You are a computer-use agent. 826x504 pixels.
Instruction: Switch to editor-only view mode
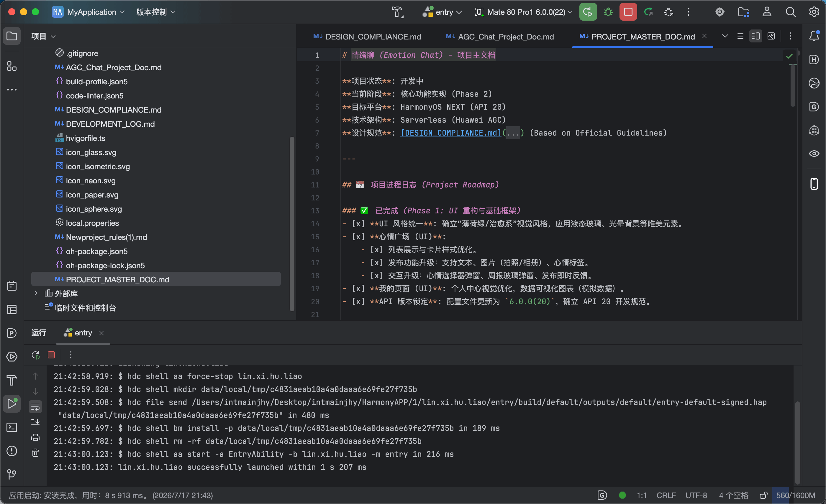(x=740, y=36)
